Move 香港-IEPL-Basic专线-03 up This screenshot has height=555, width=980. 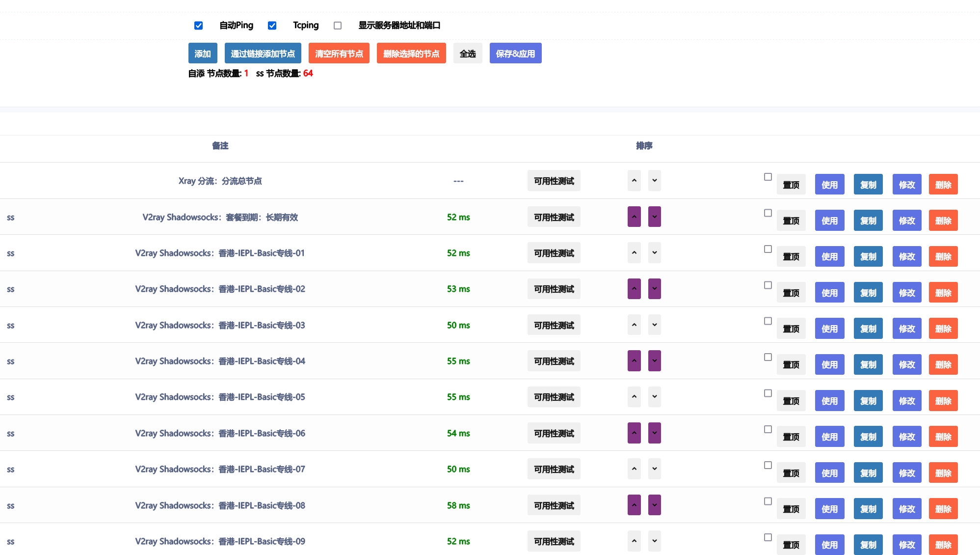click(x=634, y=325)
